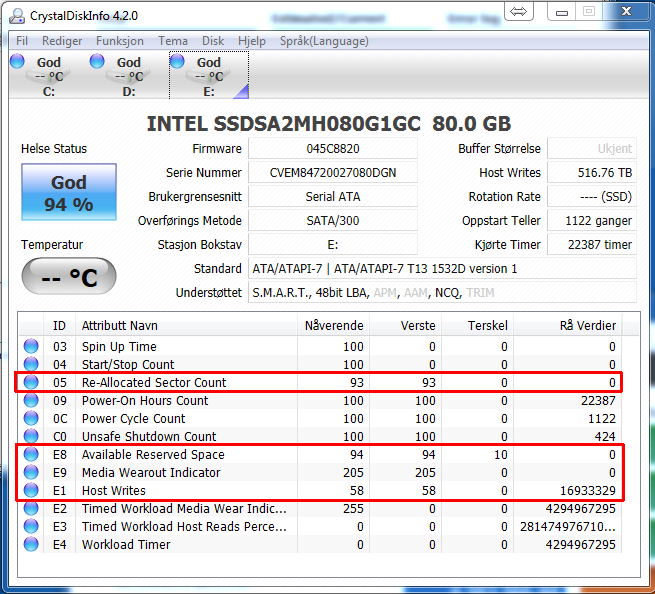Select the Spin Up Time row
Screen dimensions: 655x594
click(320, 346)
